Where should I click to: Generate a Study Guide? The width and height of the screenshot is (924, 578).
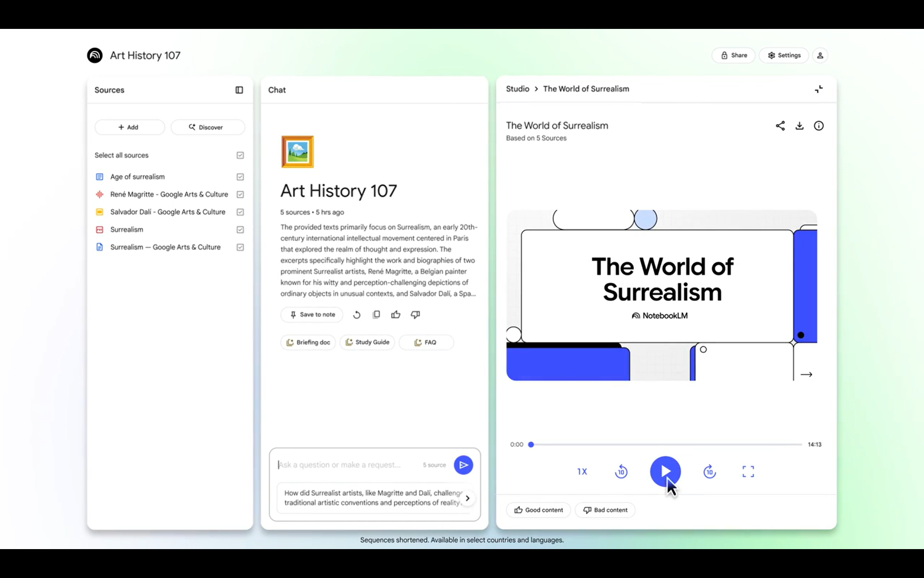pos(367,342)
